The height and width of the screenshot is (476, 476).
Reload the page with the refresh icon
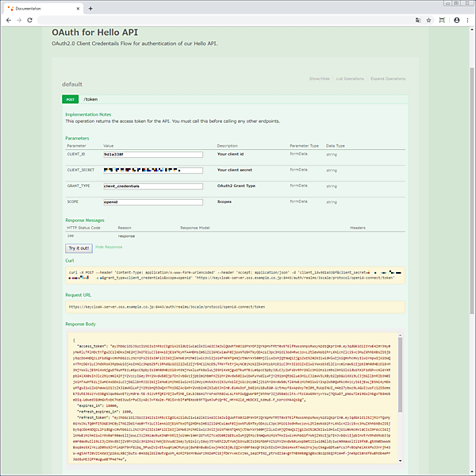click(29, 19)
